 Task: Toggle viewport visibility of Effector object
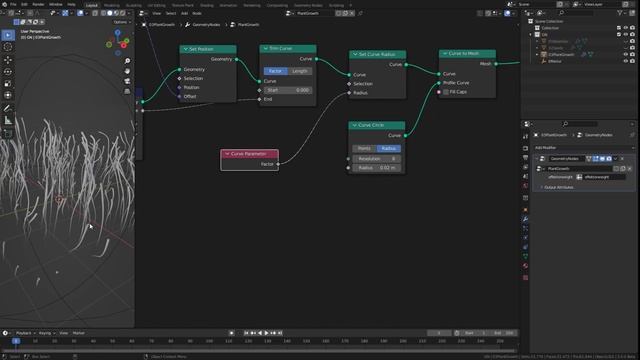[626, 61]
